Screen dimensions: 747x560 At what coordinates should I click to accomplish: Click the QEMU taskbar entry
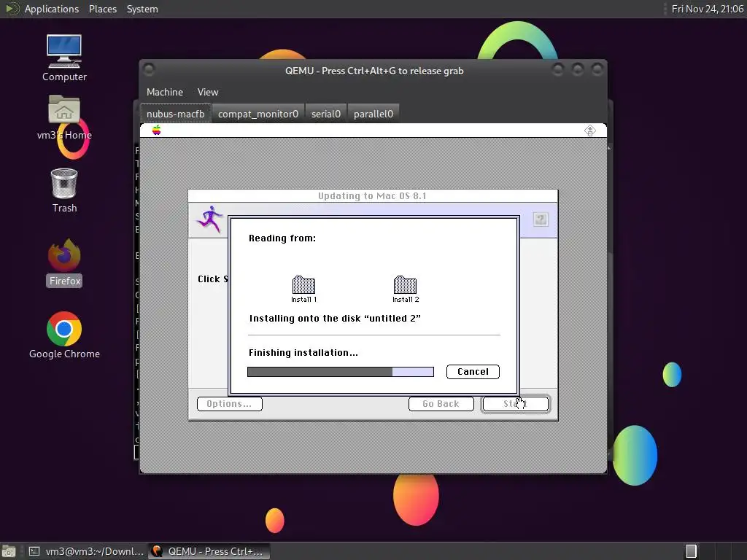coord(209,551)
